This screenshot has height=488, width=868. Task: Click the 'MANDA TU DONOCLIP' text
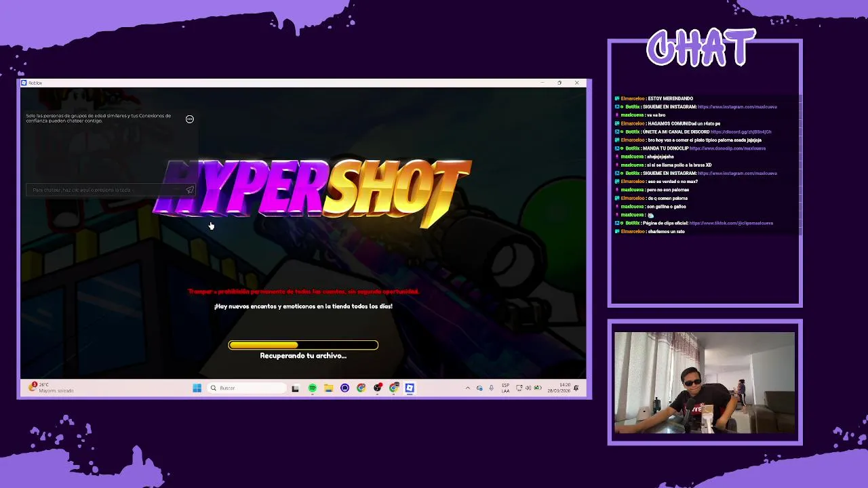point(665,148)
